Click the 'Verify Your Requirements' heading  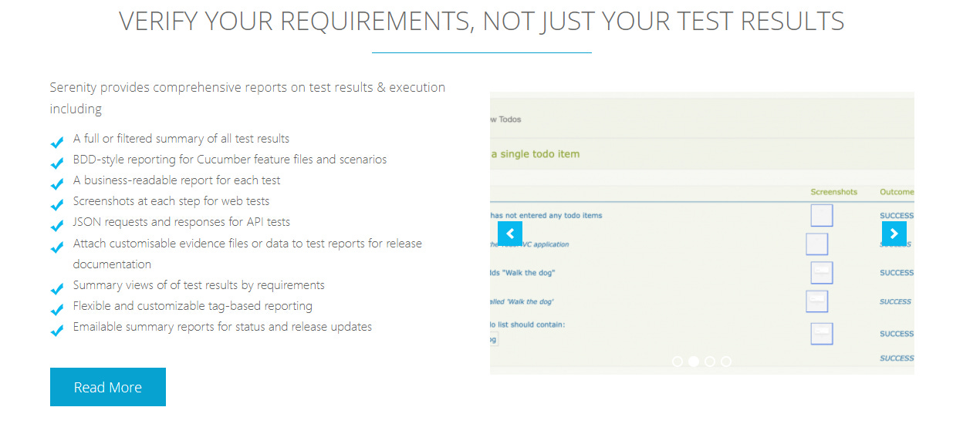click(482, 22)
